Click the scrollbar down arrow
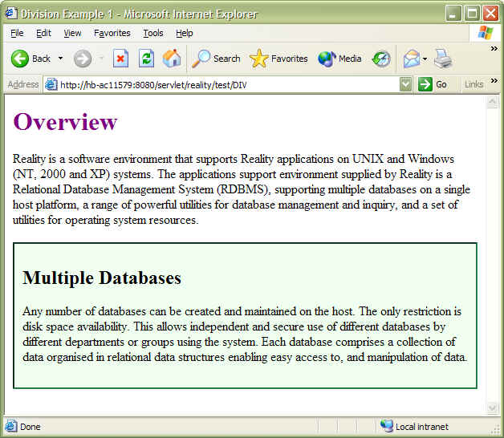This screenshot has width=504, height=438. click(x=492, y=408)
